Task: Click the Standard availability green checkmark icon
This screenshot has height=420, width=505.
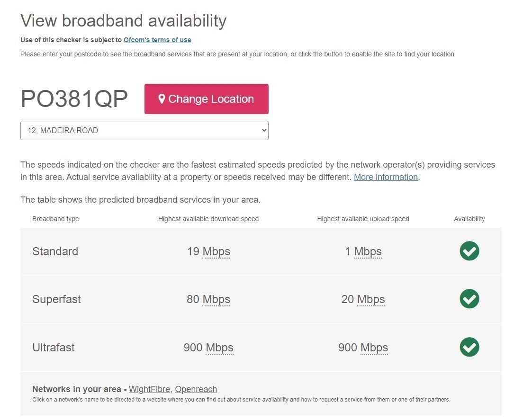Action: tap(469, 251)
